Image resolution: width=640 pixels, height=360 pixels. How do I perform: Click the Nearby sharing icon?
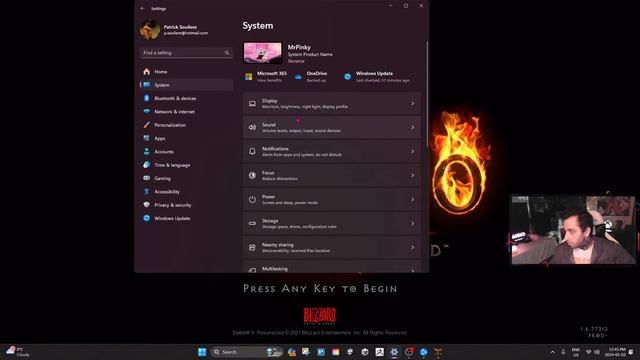coord(252,247)
